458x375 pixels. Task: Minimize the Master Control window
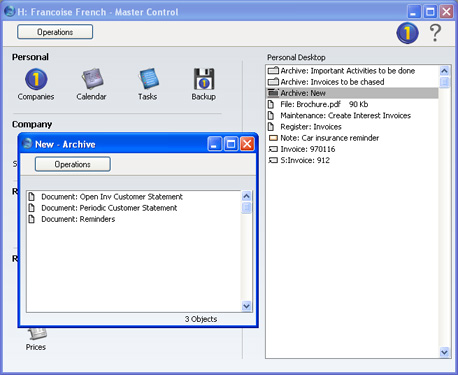tap(414, 12)
